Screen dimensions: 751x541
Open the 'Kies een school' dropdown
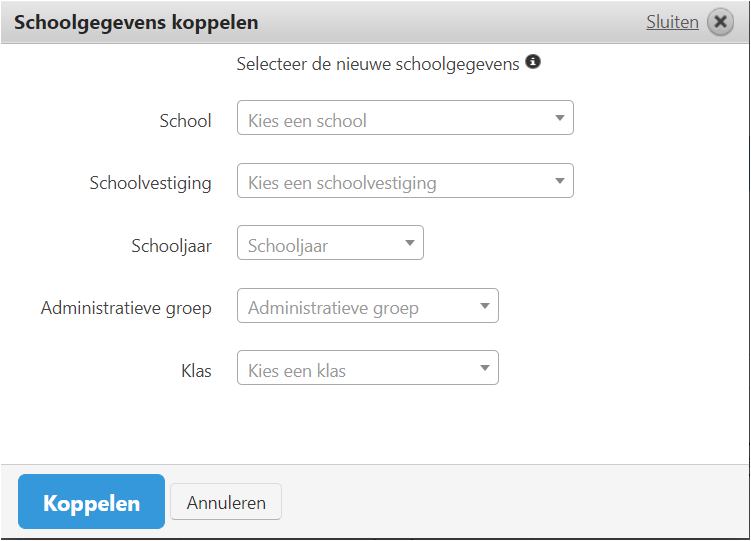tap(395, 119)
